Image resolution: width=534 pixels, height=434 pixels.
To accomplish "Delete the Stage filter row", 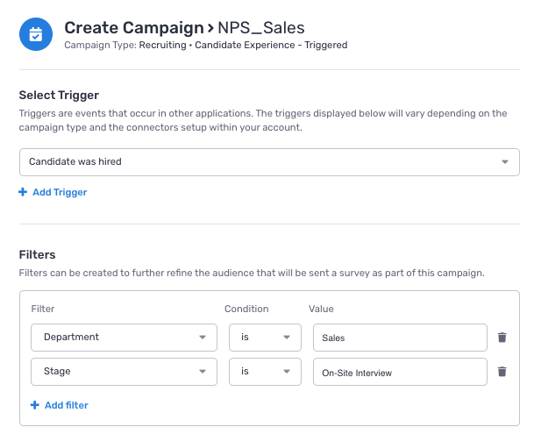I will pos(502,371).
